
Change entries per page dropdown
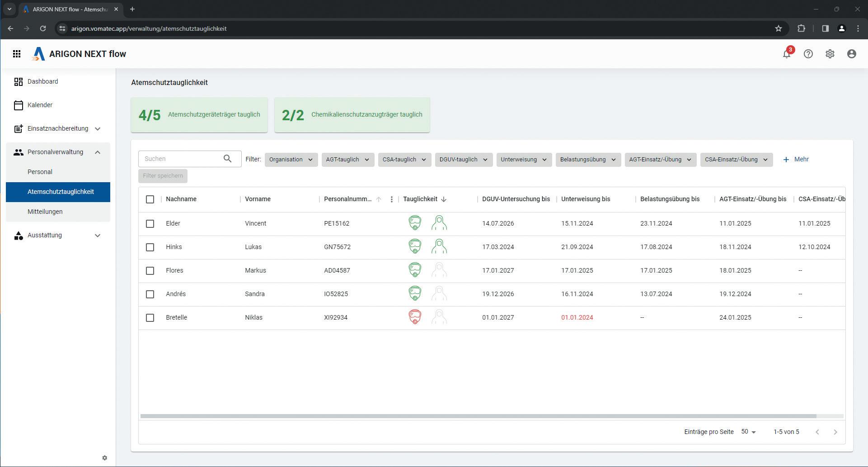[748, 432]
